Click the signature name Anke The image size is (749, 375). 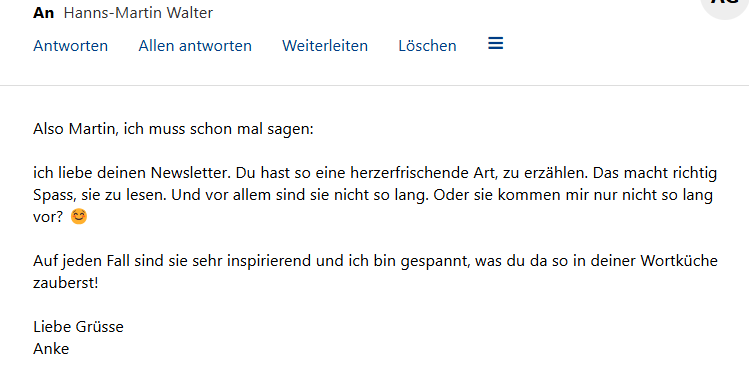point(51,349)
